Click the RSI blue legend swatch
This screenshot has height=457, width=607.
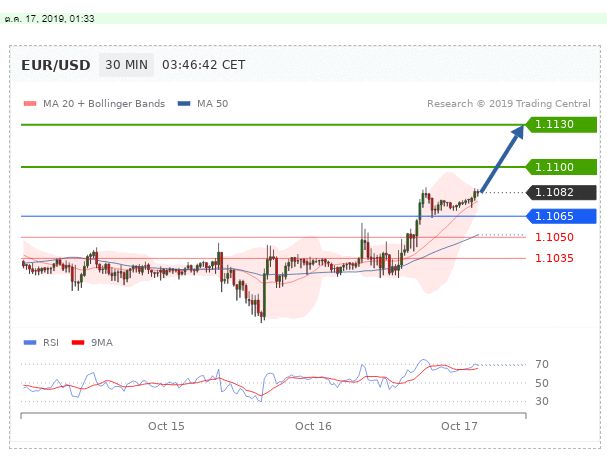tap(30, 342)
